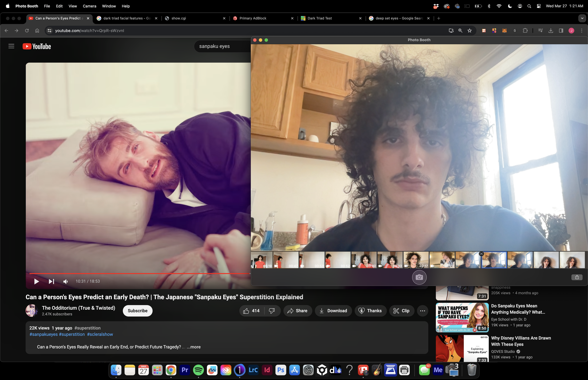
Task: Click the thumbs down dislike icon
Action: tap(272, 311)
